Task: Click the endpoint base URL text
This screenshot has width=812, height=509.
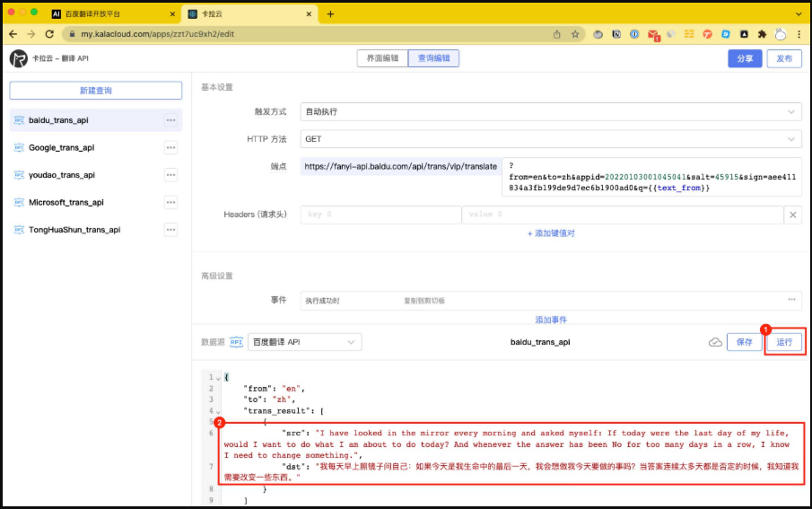Action: click(x=400, y=166)
